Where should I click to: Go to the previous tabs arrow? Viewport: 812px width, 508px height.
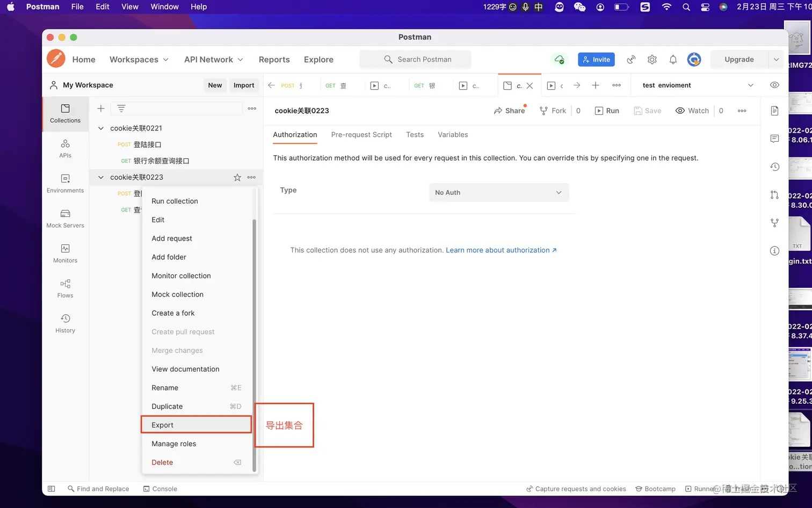[271, 85]
